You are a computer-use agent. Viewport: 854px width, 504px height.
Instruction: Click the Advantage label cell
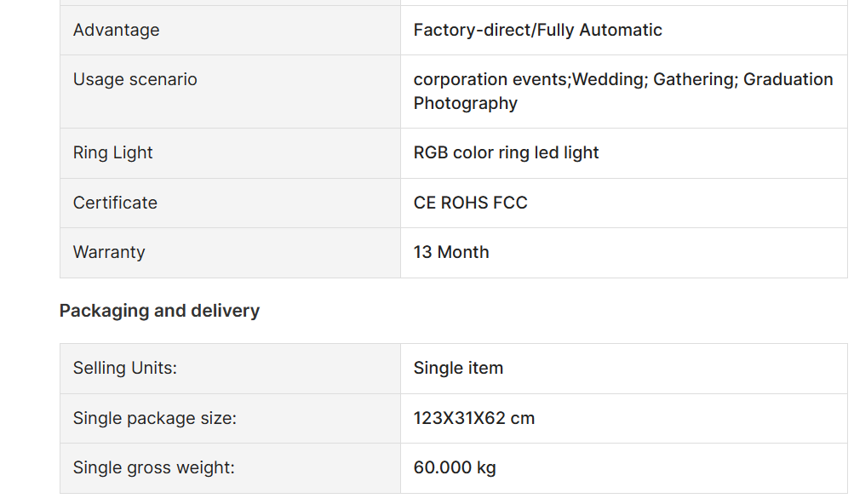[230, 30]
